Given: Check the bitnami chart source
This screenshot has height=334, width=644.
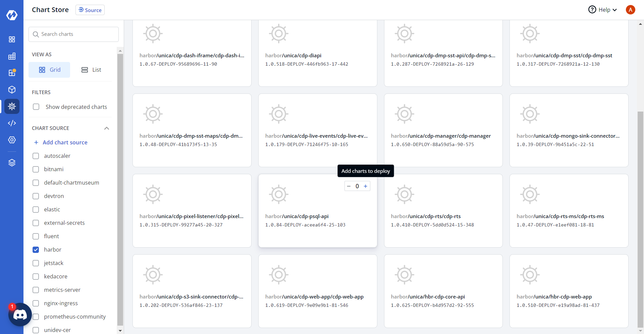Looking at the screenshot, I should pos(36,170).
